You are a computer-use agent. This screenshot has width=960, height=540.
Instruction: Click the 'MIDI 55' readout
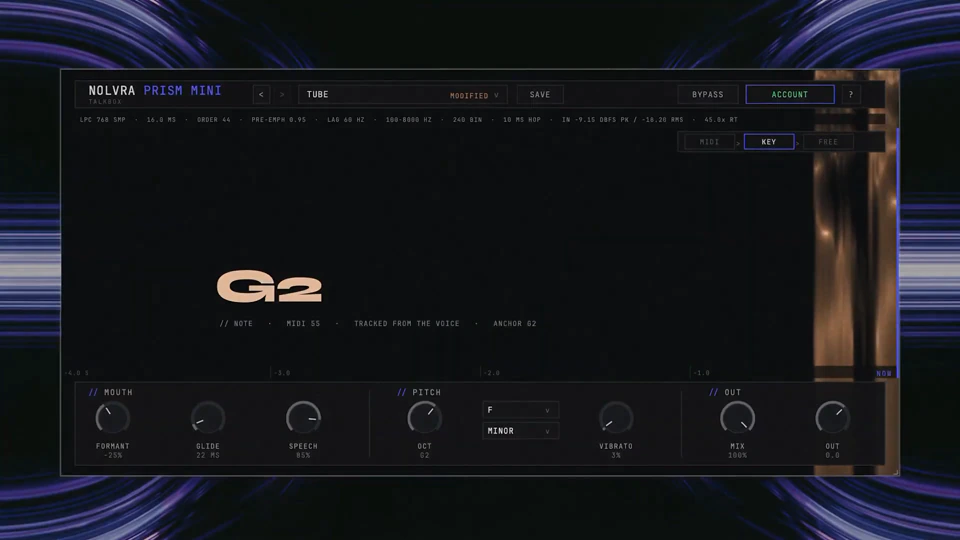(x=303, y=323)
